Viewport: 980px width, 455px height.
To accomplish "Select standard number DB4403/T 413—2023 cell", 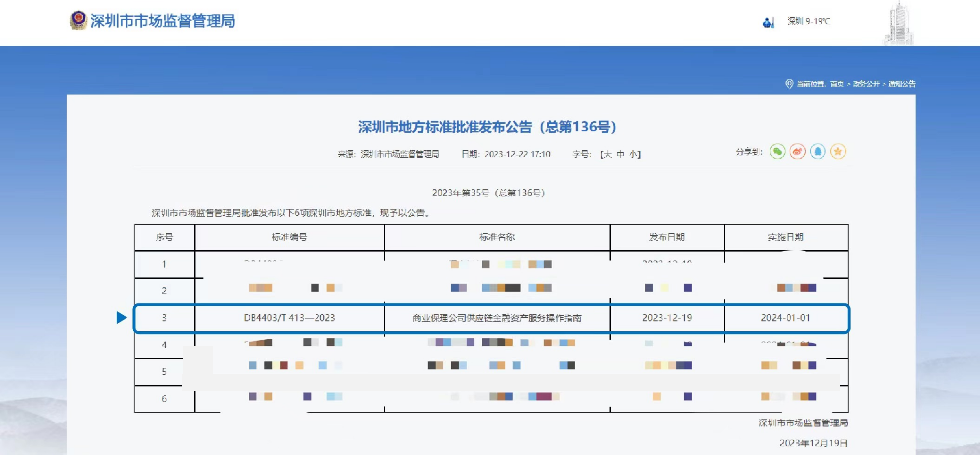I will coord(289,318).
